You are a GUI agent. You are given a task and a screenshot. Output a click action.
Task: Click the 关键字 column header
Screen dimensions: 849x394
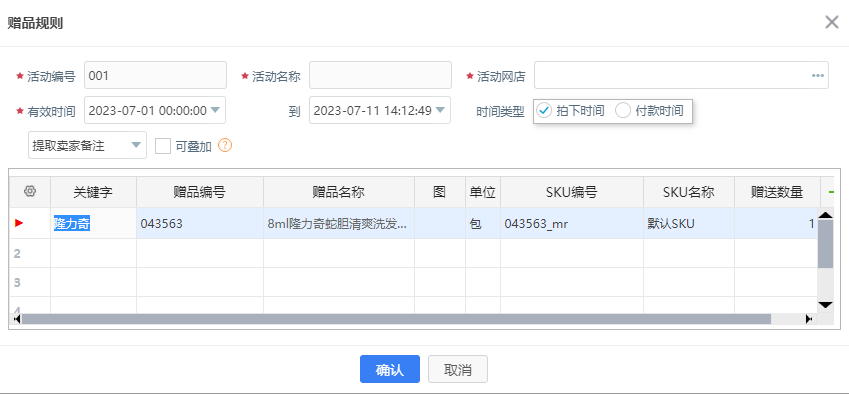pos(93,192)
